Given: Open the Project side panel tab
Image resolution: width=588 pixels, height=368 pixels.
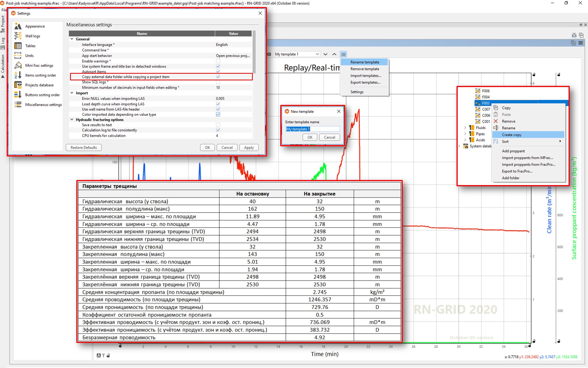Looking at the screenshot, I should click(3, 24).
